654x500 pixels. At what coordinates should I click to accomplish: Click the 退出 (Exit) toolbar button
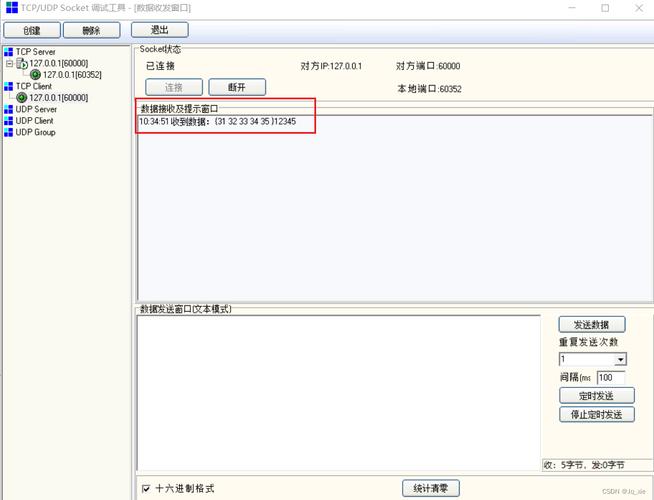click(x=160, y=30)
